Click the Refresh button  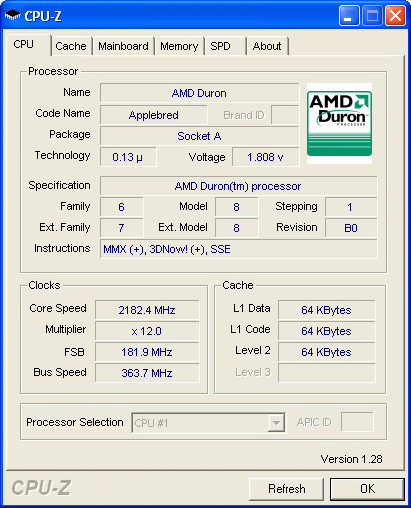pyautogui.click(x=286, y=489)
